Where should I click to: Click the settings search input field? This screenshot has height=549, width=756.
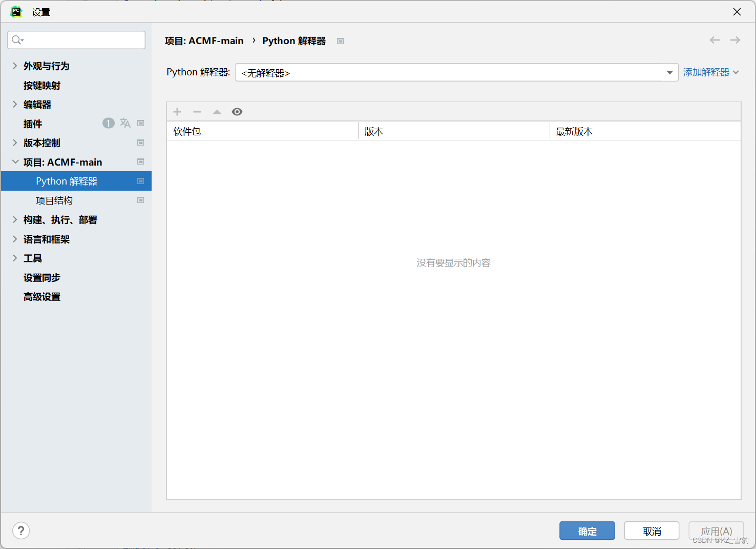(x=76, y=40)
